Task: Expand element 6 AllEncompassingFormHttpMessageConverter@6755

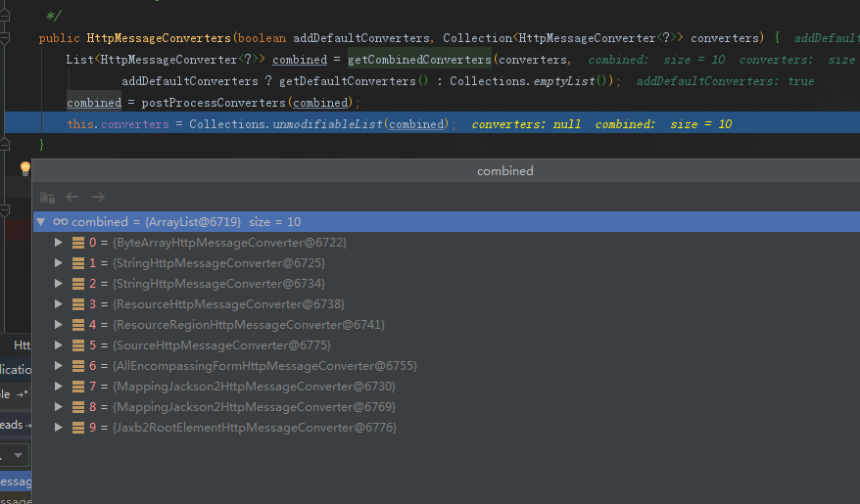Action: 58,365
